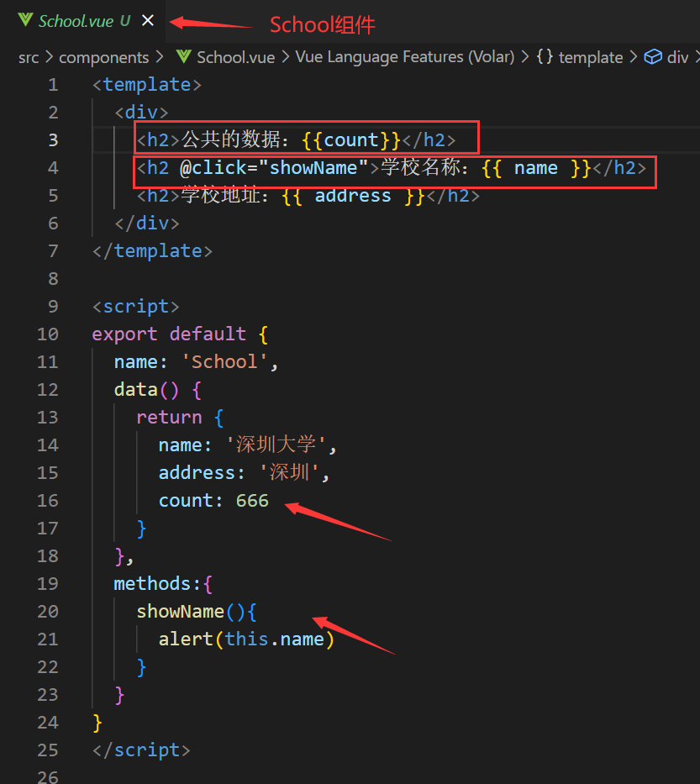Click the showName method name on line 20

click(x=180, y=612)
